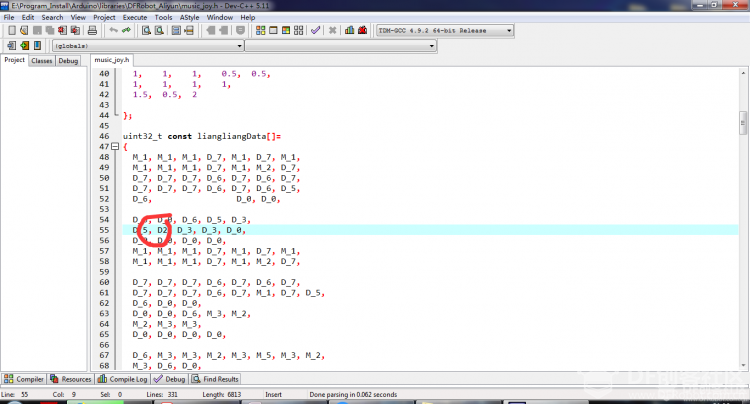This screenshot has width=750, height=404.
Task: Click the Syntax check checkmark icon
Action: point(315,30)
